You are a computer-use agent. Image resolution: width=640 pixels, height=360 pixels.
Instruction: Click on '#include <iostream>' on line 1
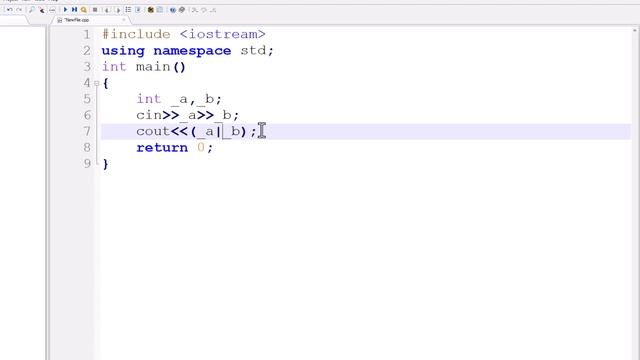184,34
